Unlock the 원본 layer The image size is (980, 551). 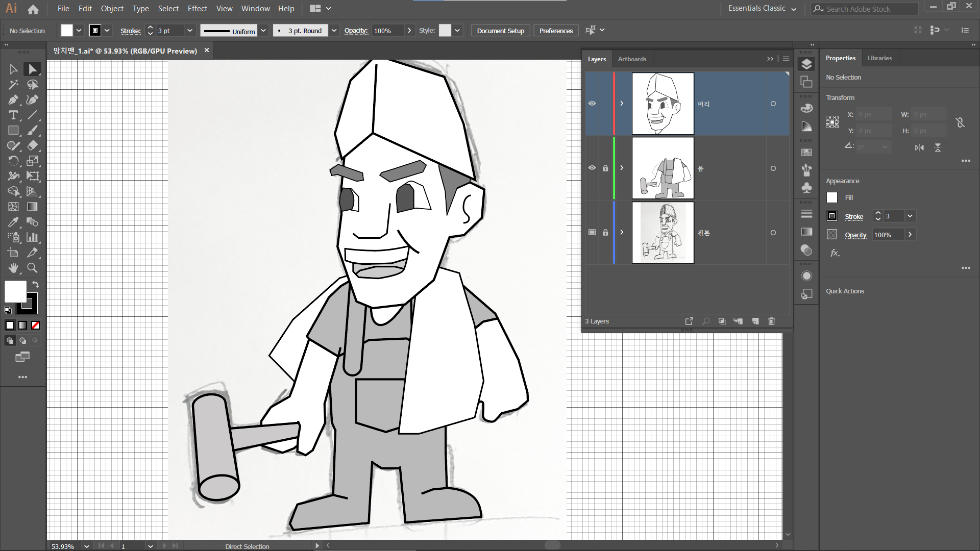click(605, 233)
